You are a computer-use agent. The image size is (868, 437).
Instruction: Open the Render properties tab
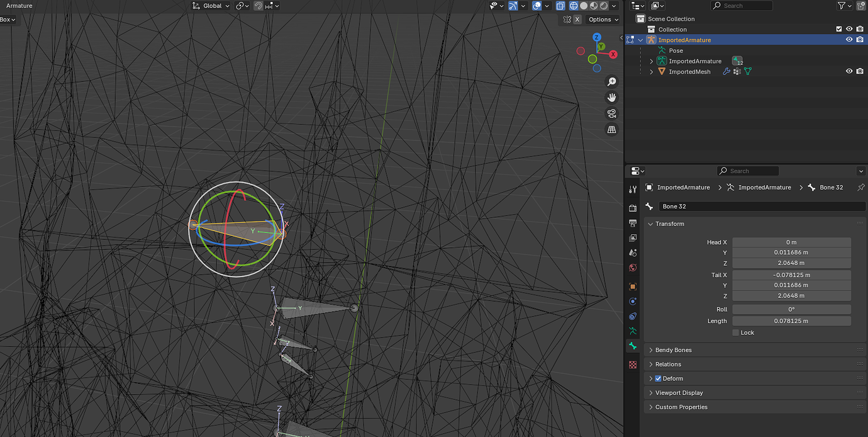633,208
